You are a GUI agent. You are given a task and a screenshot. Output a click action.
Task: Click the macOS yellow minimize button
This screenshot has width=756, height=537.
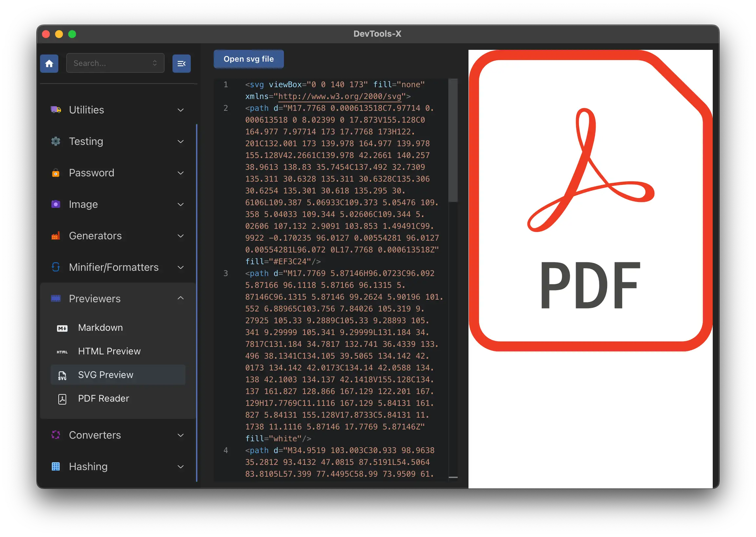click(59, 34)
